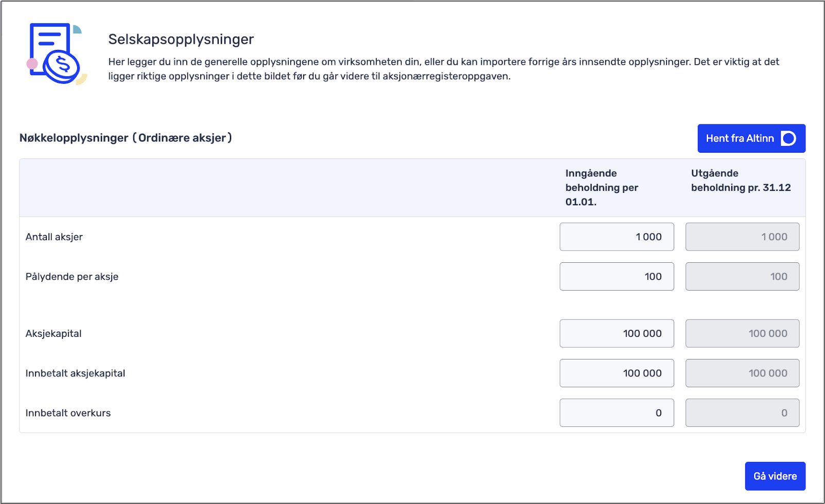The image size is (825, 504).
Task: Click the Antall aksjer row label
Action: pyautogui.click(x=54, y=237)
